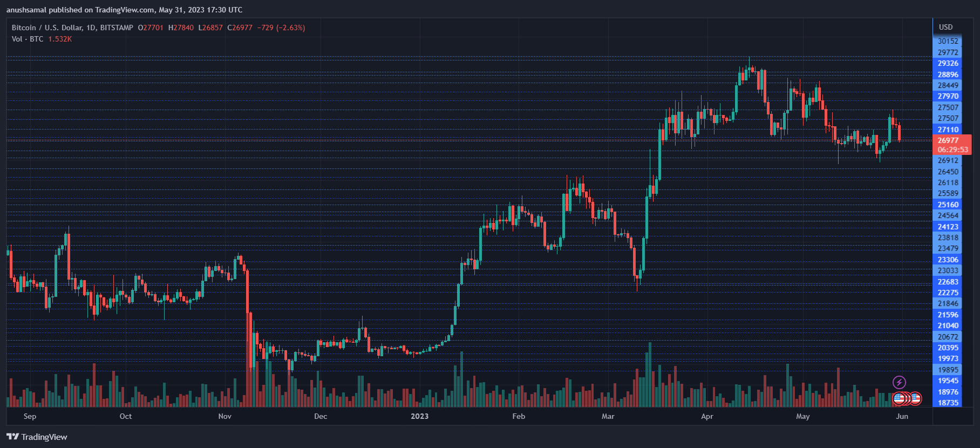Click the Nov label on time axis
Viewport: 980px width, 448px height.
pos(224,416)
